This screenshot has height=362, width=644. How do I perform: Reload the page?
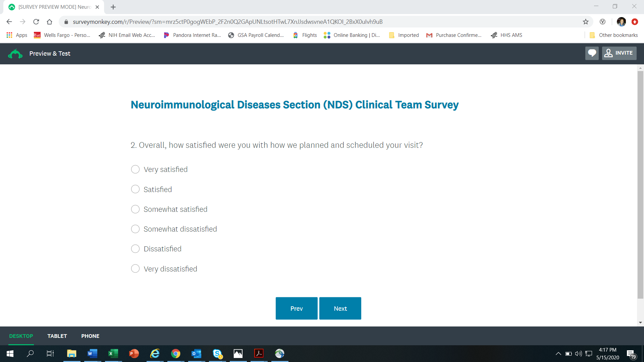(36, 22)
